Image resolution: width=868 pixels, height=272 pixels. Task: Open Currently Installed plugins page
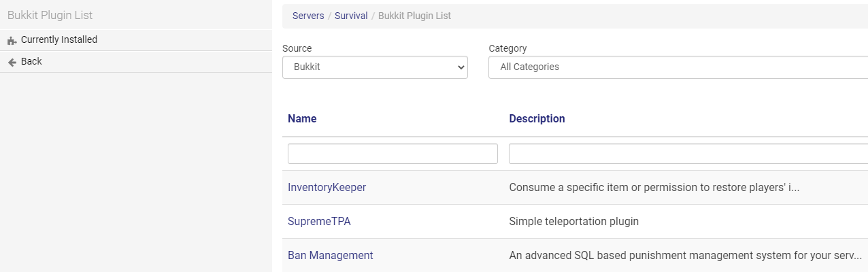tap(136, 40)
